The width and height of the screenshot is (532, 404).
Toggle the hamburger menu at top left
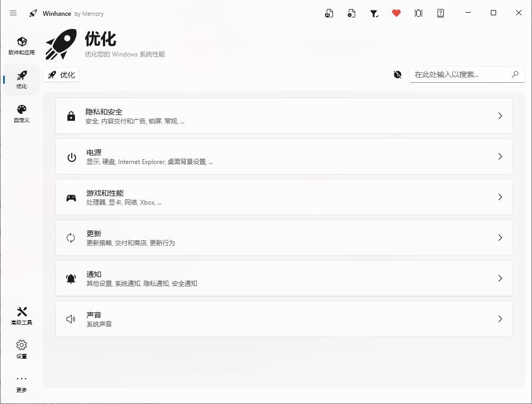[13, 13]
